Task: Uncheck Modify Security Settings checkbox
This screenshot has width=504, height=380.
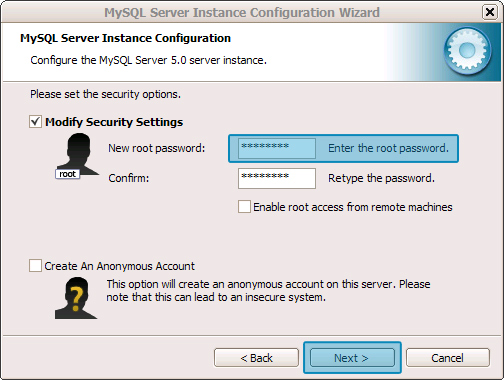Action: click(35, 122)
